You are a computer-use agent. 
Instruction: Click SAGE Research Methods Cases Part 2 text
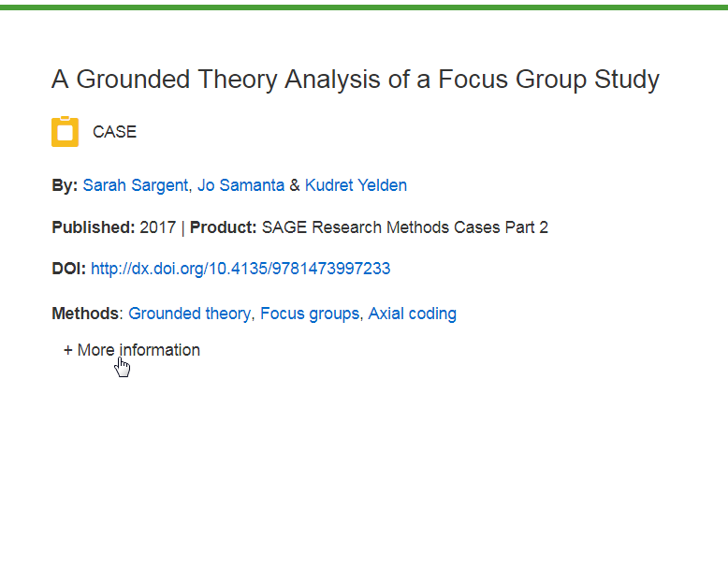click(x=405, y=227)
